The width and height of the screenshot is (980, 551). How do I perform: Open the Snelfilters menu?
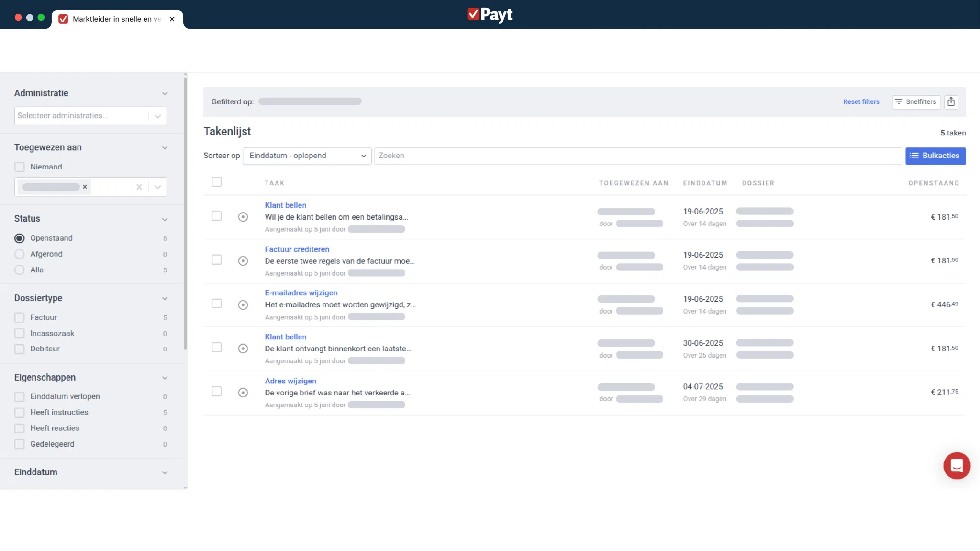[916, 102]
